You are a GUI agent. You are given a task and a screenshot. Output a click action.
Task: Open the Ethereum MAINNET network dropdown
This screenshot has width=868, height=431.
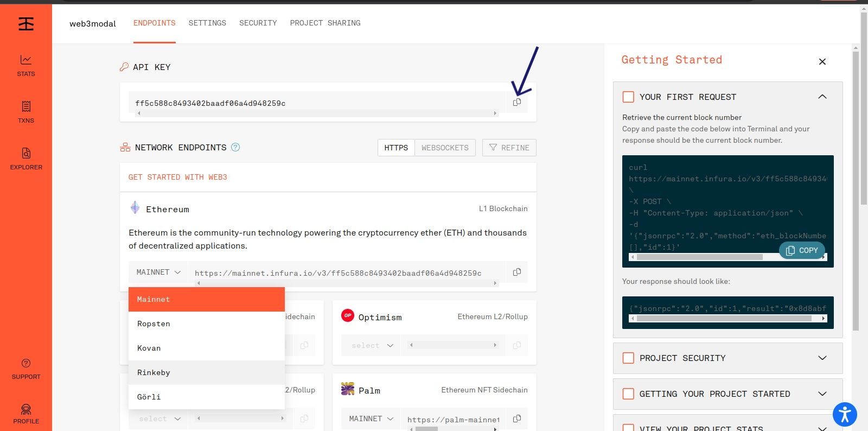tap(158, 272)
